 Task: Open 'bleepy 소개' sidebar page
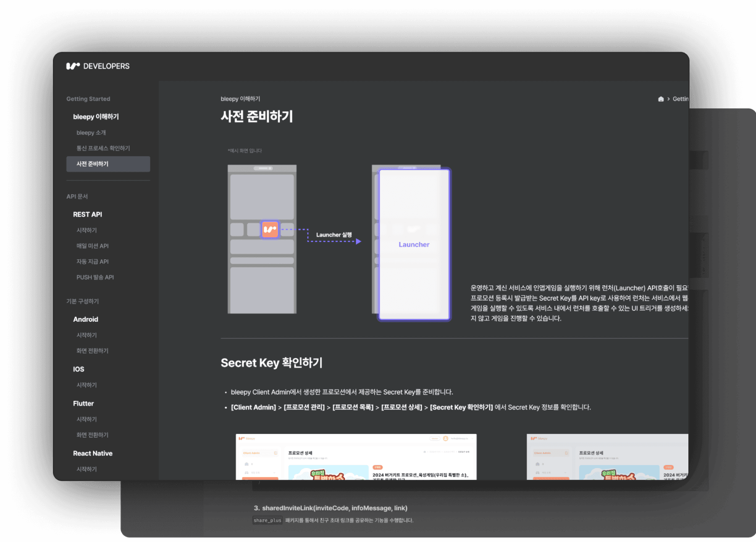click(91, 132)
